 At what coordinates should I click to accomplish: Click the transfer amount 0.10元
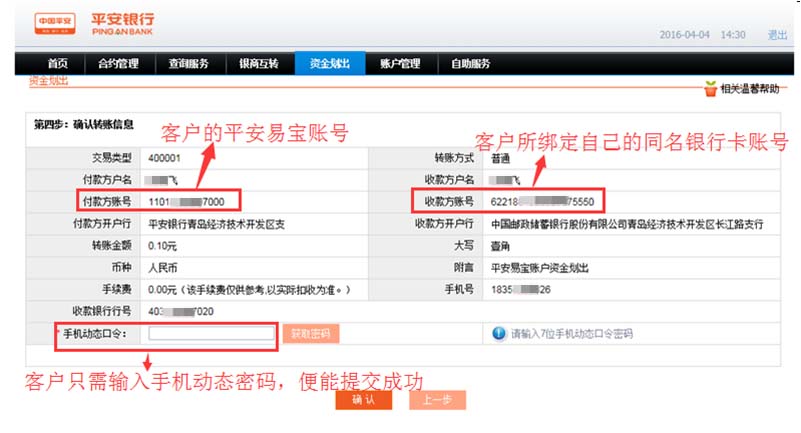tap(162, 246)
